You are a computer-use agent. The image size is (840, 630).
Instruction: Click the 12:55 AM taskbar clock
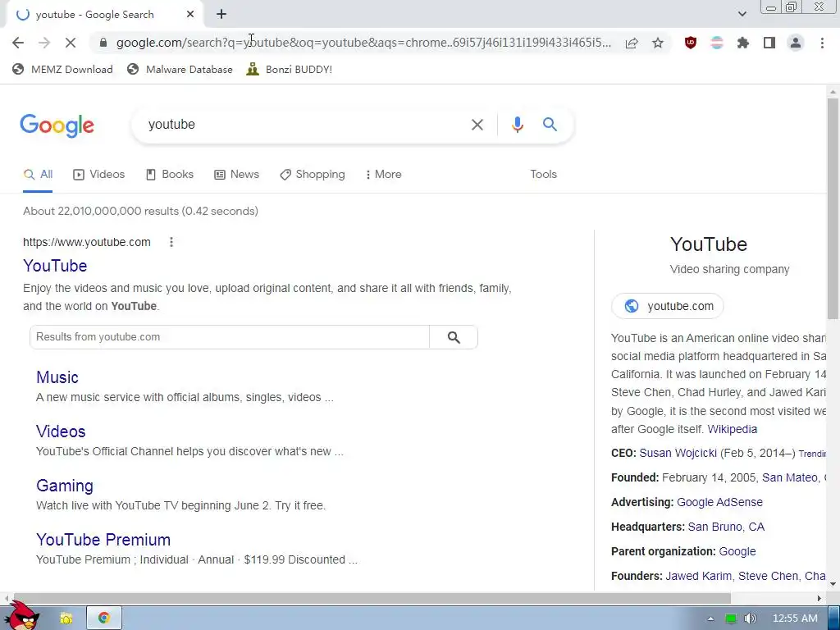click(x=795, y=619)
